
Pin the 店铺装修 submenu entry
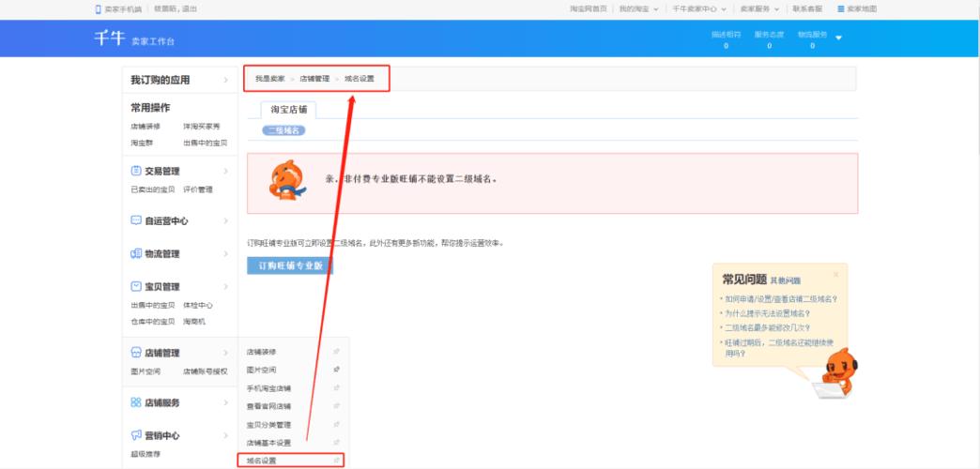point(336,352)
